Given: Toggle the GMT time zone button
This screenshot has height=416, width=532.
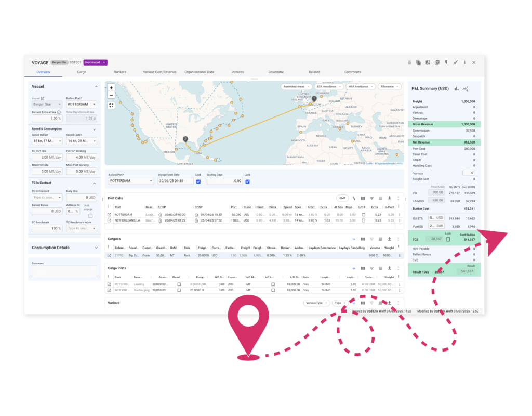Looking at the screenshot, I should pos(342,198).
